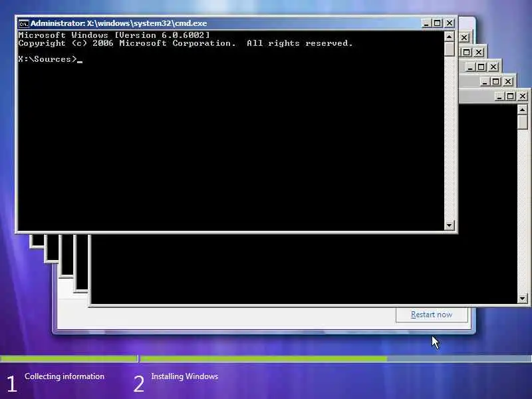
Task: Maximize the fourth stacked cmd window
Action: point(481,67)
